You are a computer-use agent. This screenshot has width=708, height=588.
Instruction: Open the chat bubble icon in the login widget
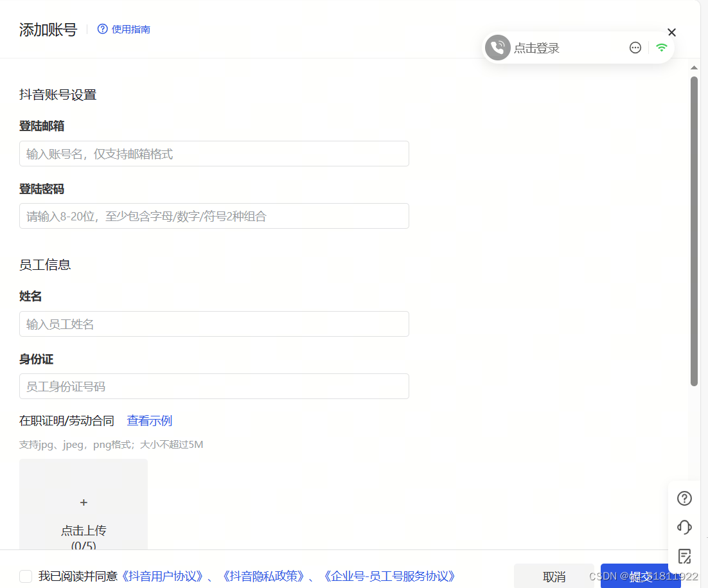click(x=635, y=48)
